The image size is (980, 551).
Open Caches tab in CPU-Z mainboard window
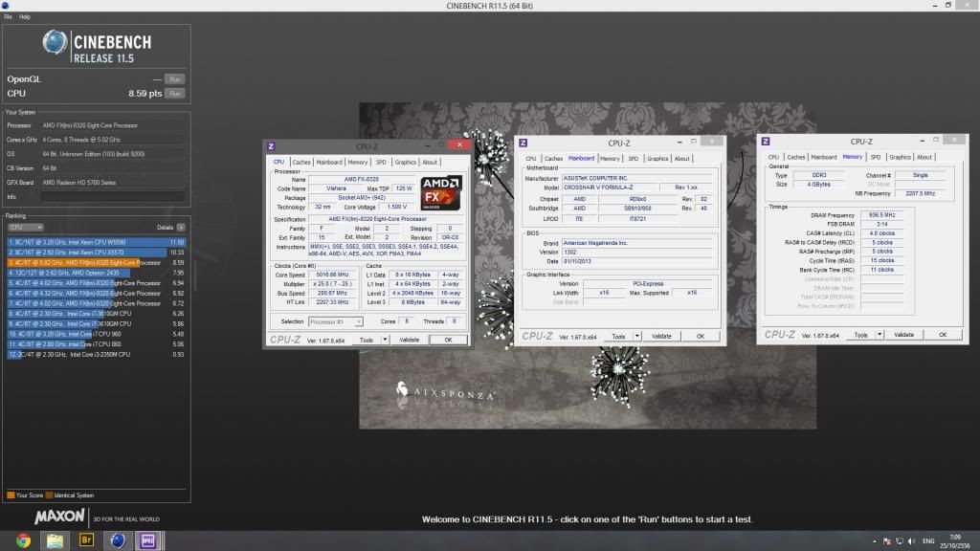(x=553, y=159)
